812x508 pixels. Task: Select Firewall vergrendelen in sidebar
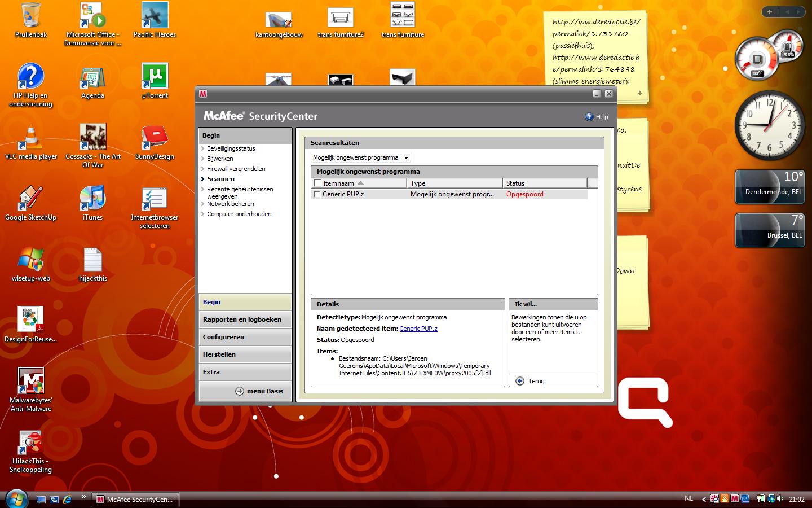(x=236, y=169)
